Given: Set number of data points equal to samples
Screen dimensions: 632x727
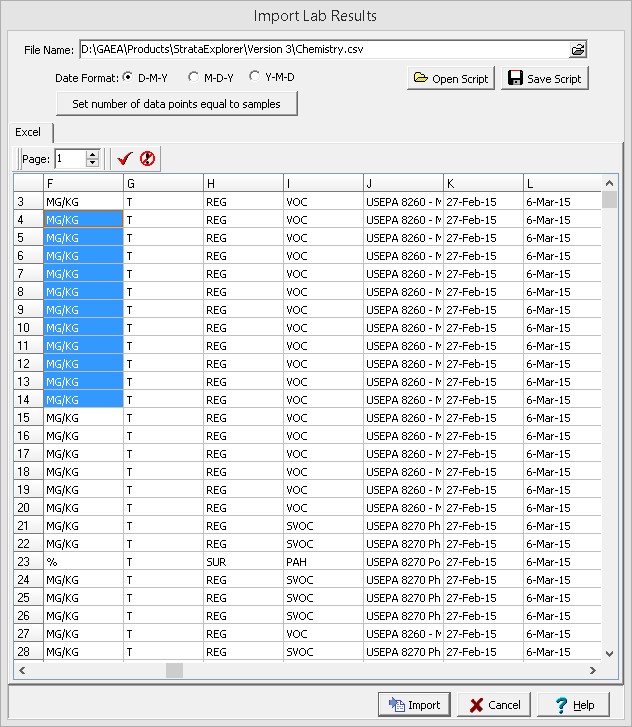Looking at the screenshot, I should coord(177,104).
